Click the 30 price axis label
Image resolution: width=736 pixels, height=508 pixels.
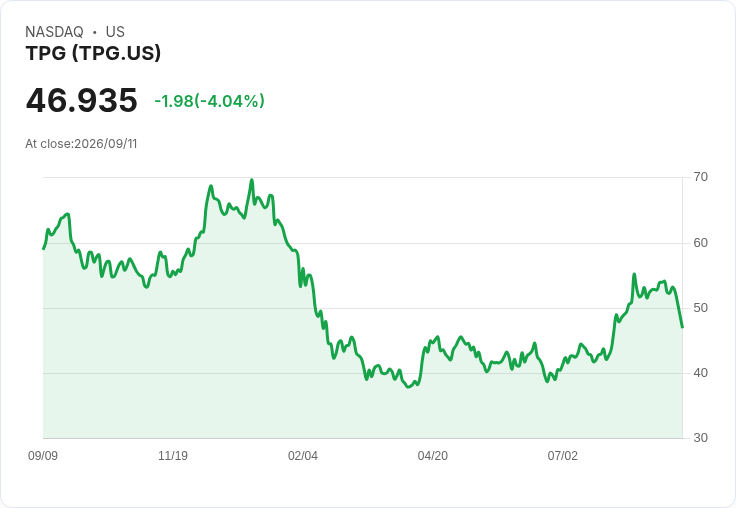coord(700,438)
